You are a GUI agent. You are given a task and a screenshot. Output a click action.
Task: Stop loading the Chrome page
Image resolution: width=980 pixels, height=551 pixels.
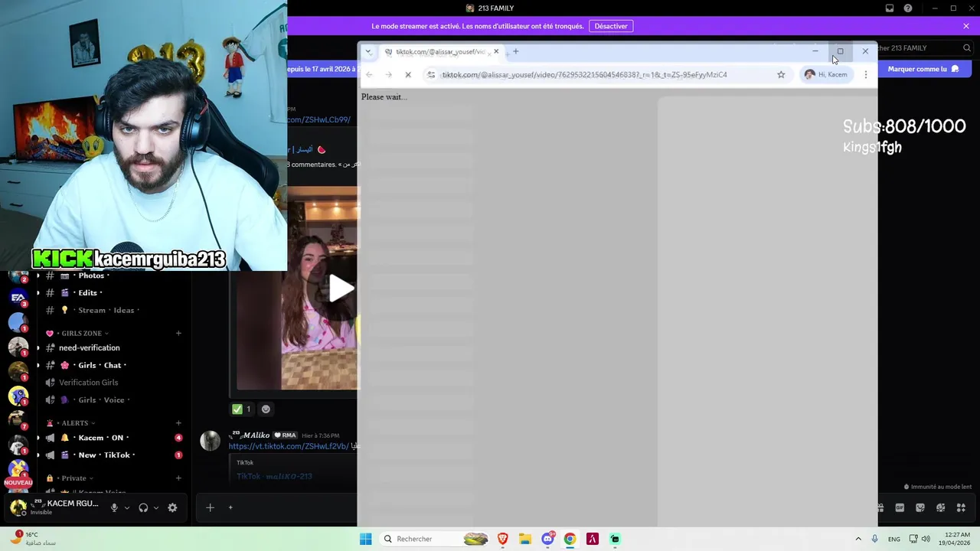[x=408, y=74]
